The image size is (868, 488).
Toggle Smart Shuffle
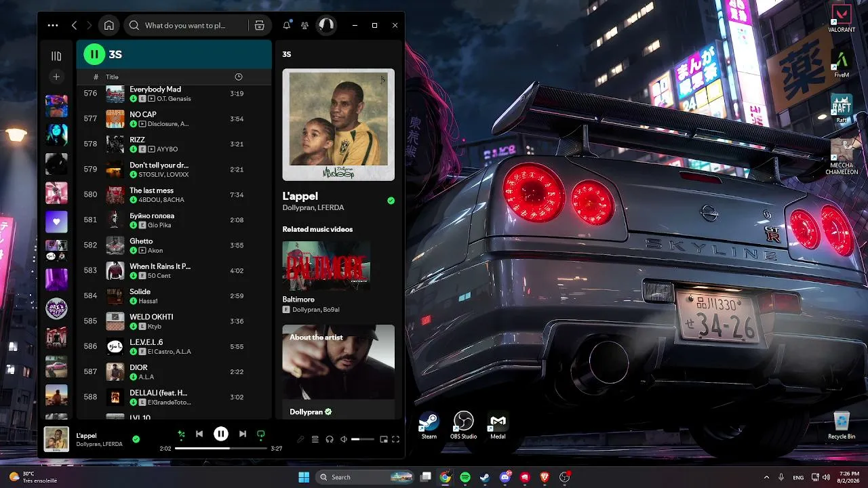point(181,434)
